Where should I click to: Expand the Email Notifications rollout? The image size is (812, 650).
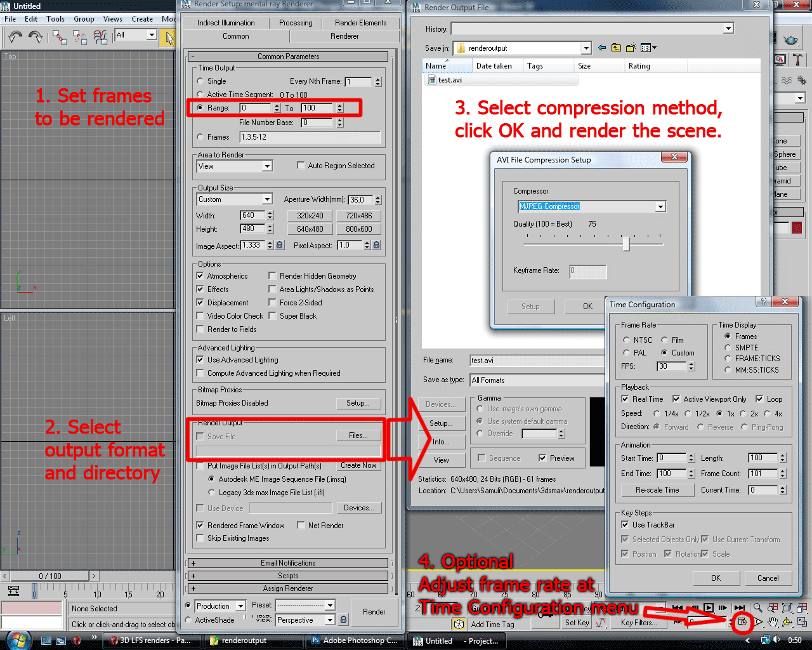point(288,563)
